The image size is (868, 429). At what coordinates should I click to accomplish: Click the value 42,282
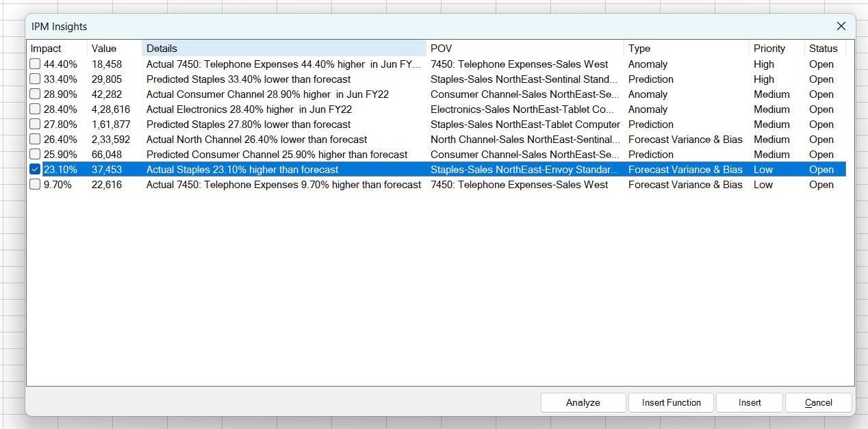107,94
